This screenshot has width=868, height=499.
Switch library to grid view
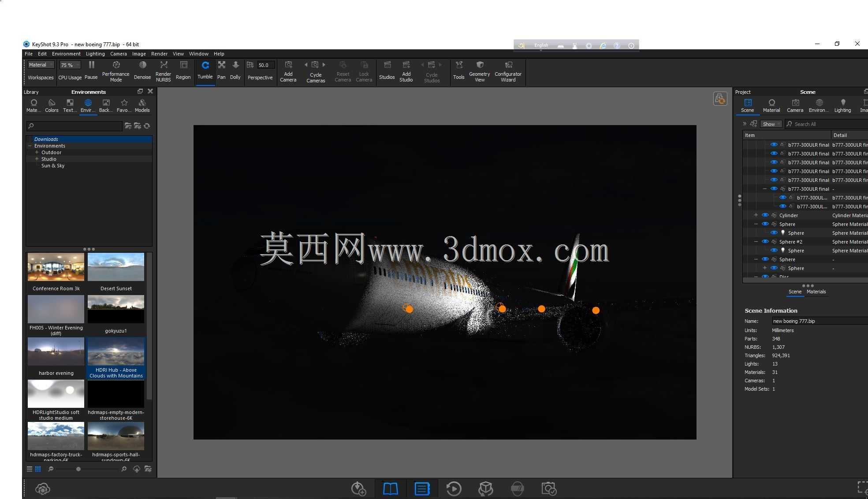38,469
